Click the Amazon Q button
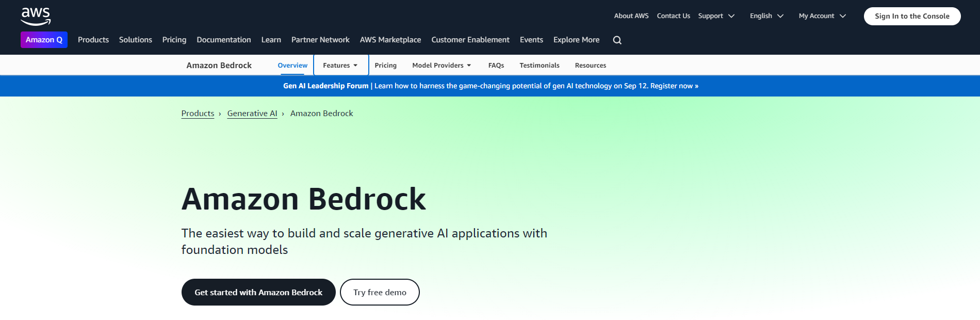The height and width of the screenshot is (320, 980). 44,40
